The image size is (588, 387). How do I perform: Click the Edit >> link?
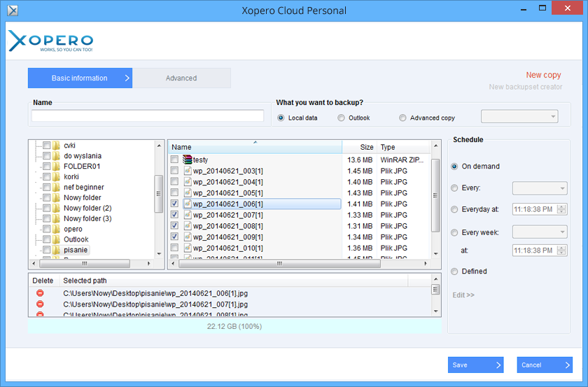point(463,295)
